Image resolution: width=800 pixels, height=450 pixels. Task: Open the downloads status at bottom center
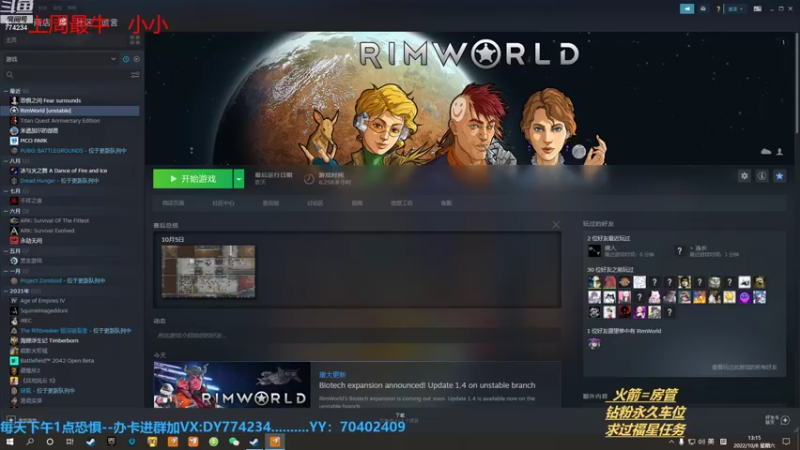pyautogui.click(x=399, y=418)
